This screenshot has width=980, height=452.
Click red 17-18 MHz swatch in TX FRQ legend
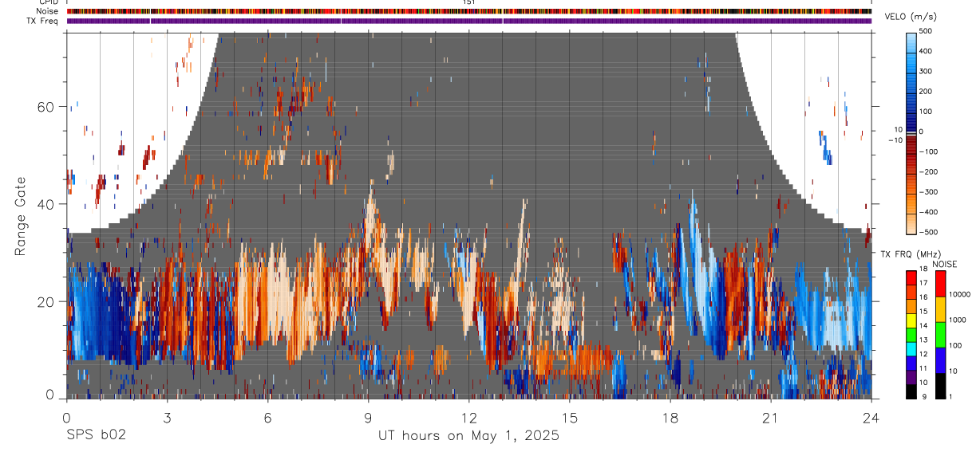911,278
